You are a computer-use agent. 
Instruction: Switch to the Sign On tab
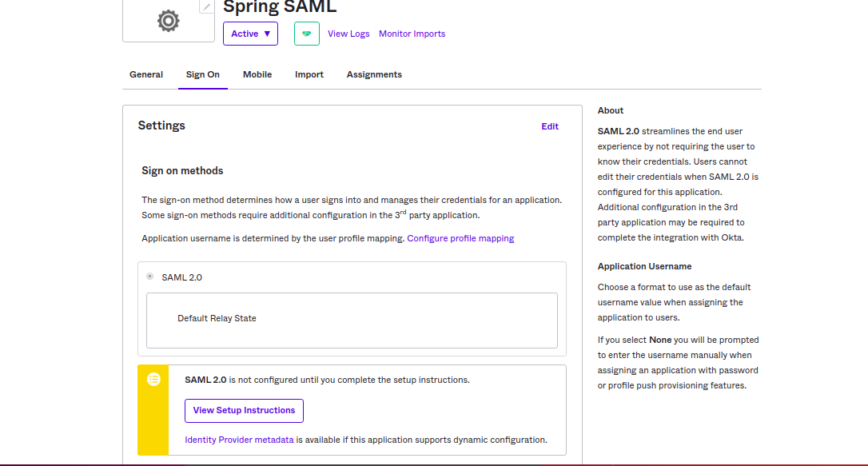(x=202, y=74)
